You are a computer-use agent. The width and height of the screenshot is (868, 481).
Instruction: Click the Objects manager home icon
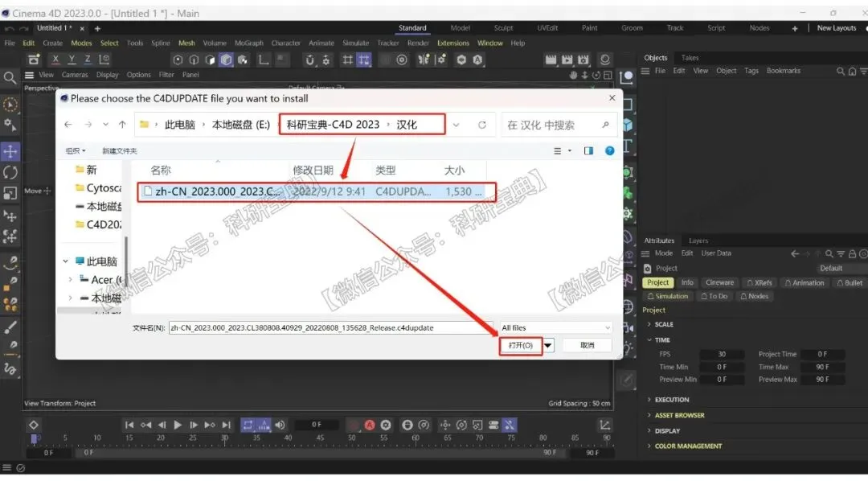tap(852, 71)
